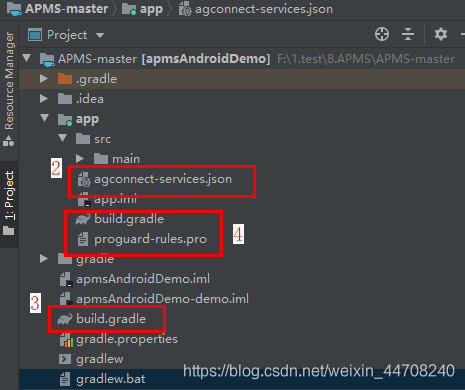Click the file icon of gradlew.bat
Screen dimensions: 465x390
[65, 379]
